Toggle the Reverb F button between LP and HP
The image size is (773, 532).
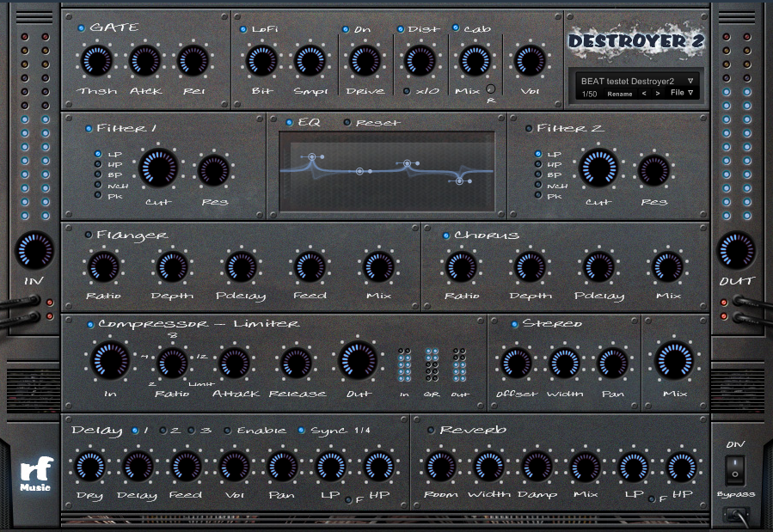[652, 499]
